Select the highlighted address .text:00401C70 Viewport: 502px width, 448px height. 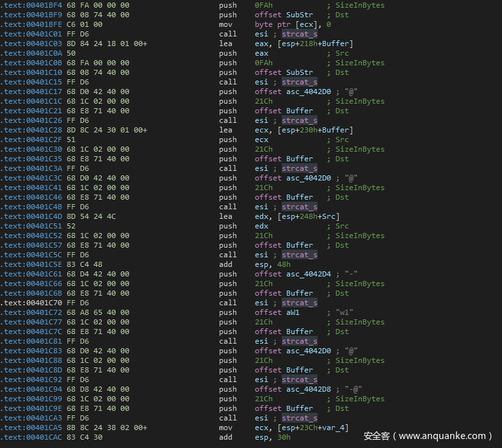[31, 303]
